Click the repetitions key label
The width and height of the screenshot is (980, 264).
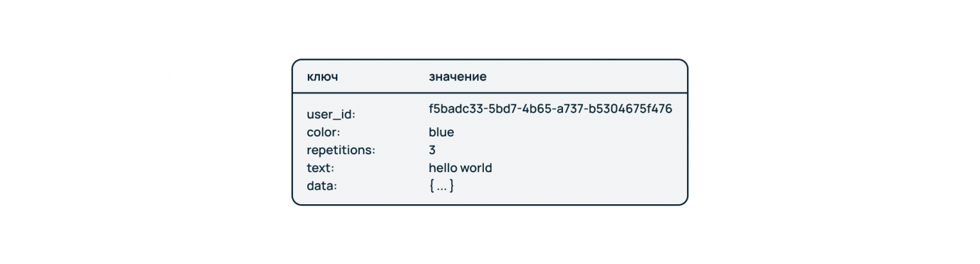[341, 150]
